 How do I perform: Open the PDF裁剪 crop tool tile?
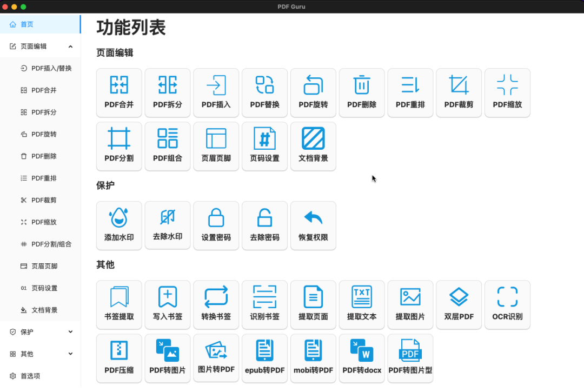pos(459,92)
